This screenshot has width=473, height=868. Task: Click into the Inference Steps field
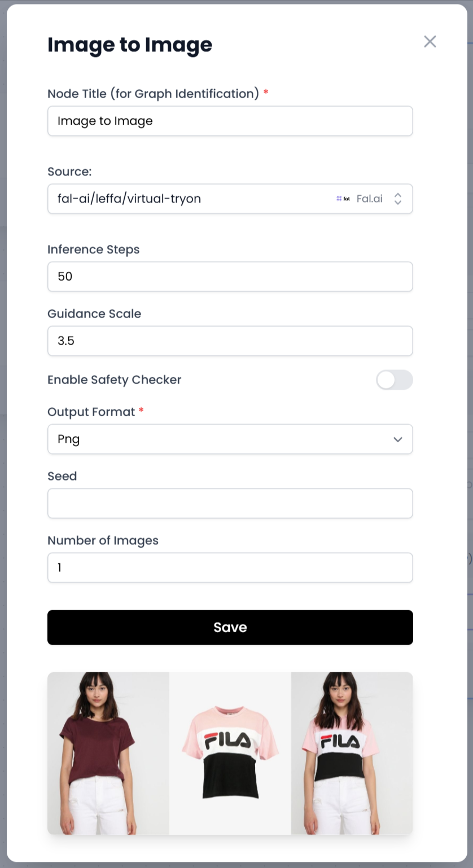230,277
